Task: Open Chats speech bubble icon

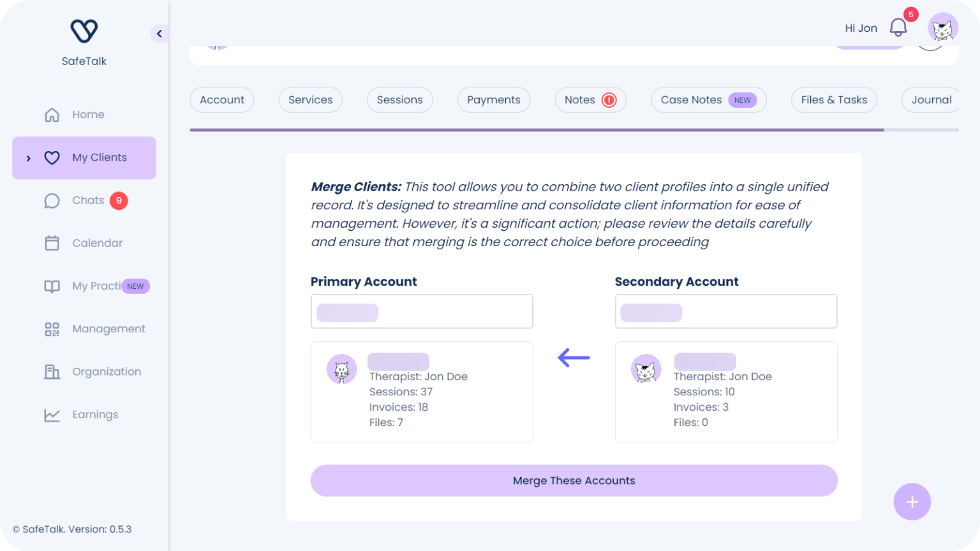Action: click(x=52, y=201)
